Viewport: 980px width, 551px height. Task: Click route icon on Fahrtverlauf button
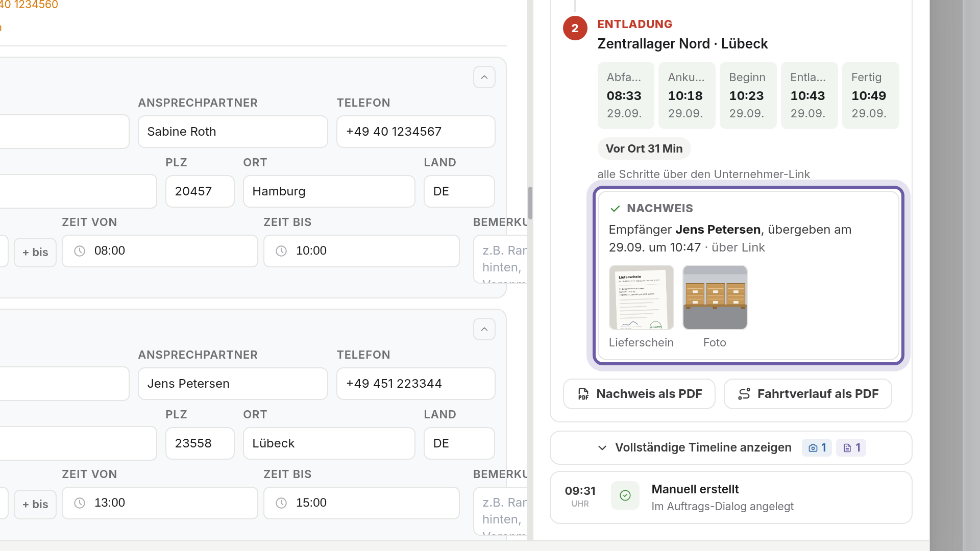(x=744, y=394)
